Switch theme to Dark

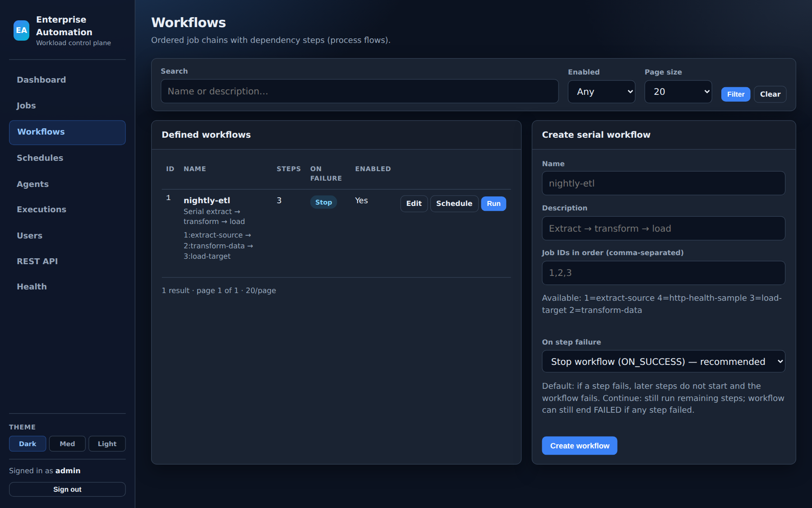click(x=28, y=444)
